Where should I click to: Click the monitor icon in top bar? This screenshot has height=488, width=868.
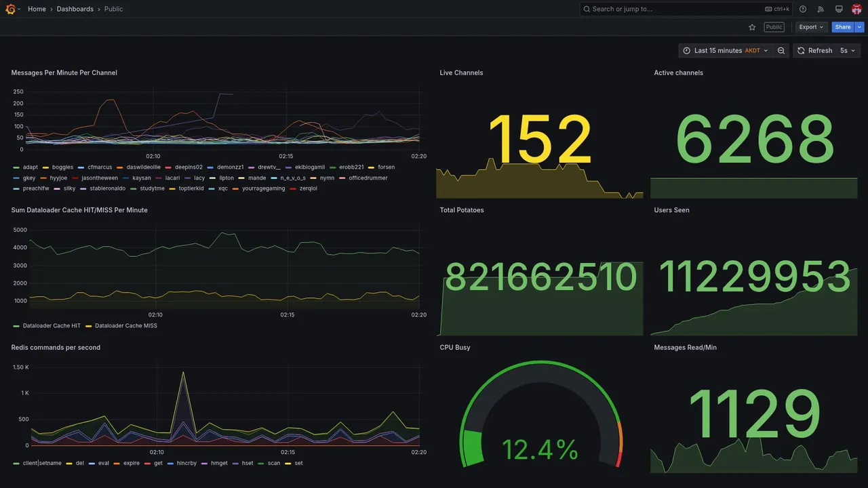pos(839,9)
